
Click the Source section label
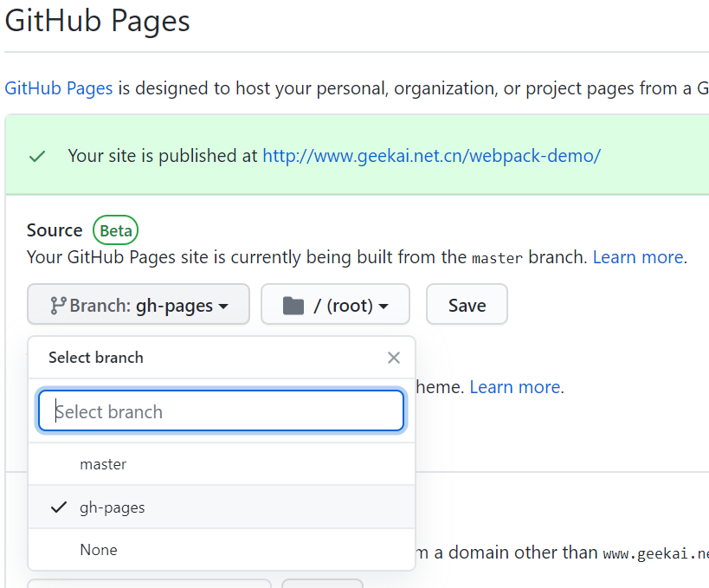55,230
